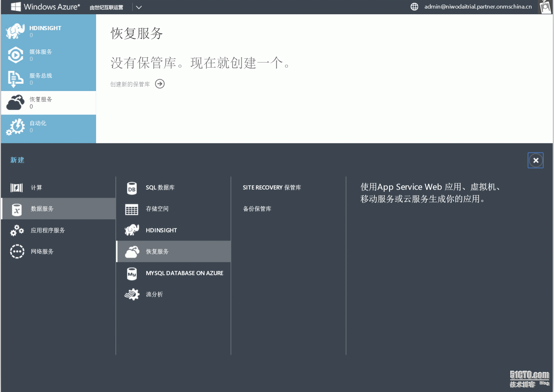Click the 流分析 stream analytics icon

tap(132, 294)
